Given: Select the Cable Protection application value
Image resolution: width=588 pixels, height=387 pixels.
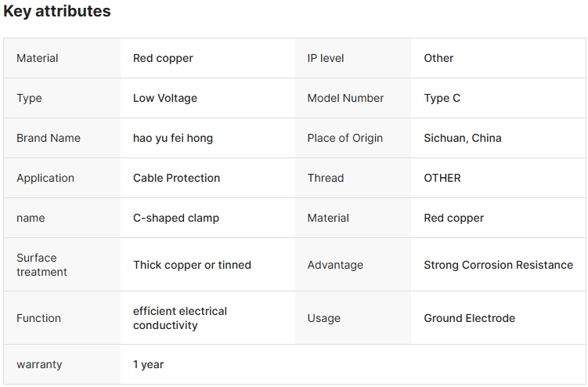Looking at the screenshot, I should coord(176,178).
